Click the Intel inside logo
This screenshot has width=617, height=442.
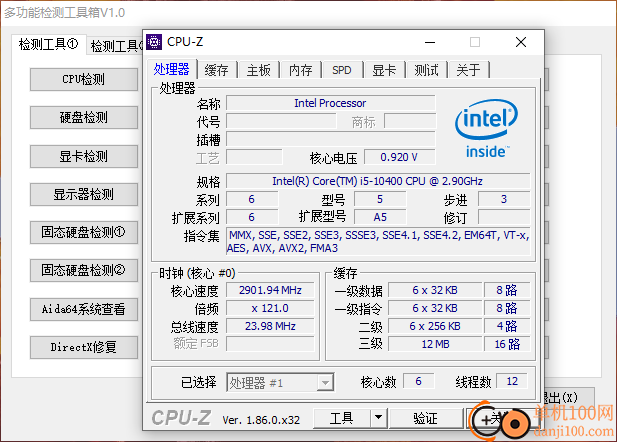click(487, 128)
